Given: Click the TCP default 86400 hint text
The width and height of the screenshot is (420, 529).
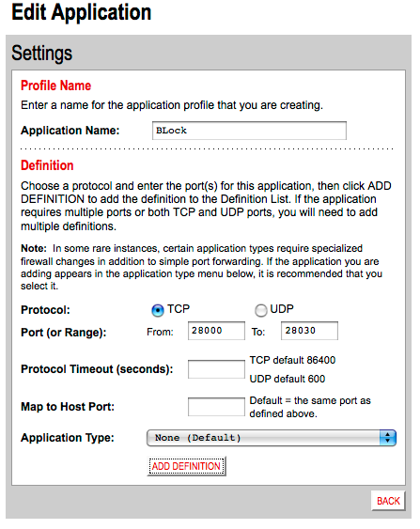Looking at the screenshot, I should point(292,360).
